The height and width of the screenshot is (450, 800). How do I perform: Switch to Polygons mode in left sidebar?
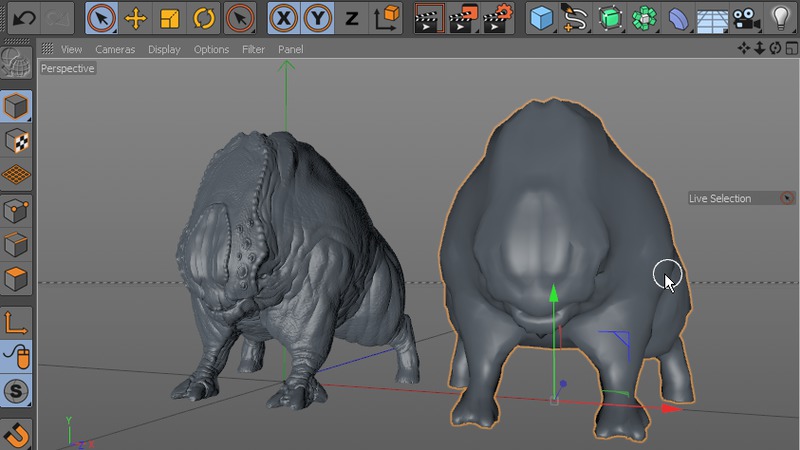(x=16, y=278)
